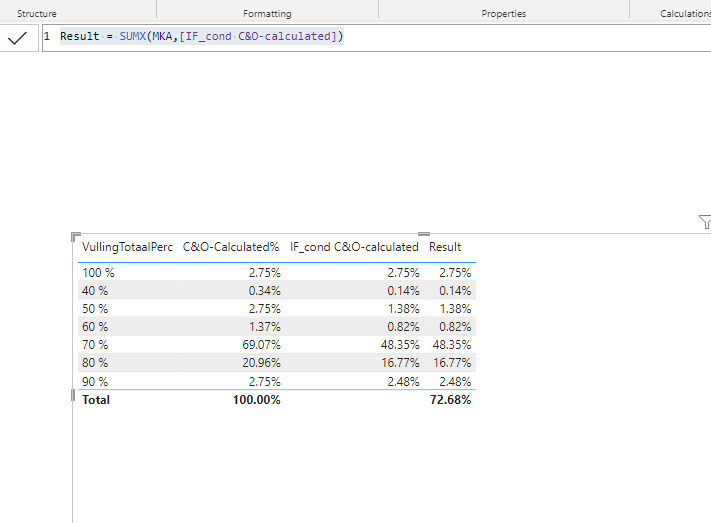This screenshot has width=711, height=523.
Task: Select the 70 % row label
Action: [95, 345]
